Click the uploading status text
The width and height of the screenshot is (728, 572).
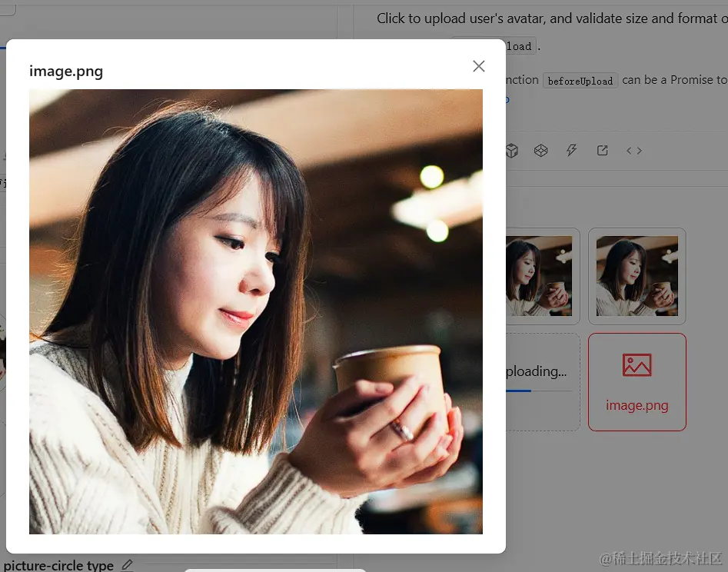(x=537, y=371)
